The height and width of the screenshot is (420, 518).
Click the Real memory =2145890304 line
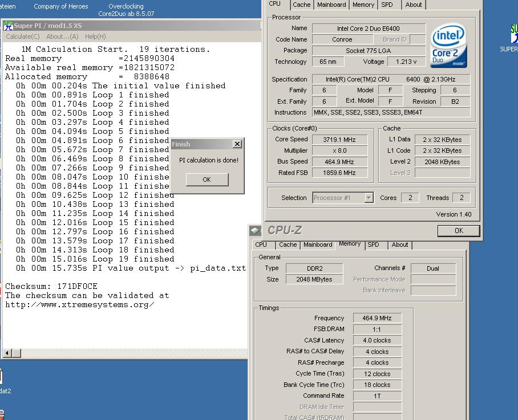point(90,58)
